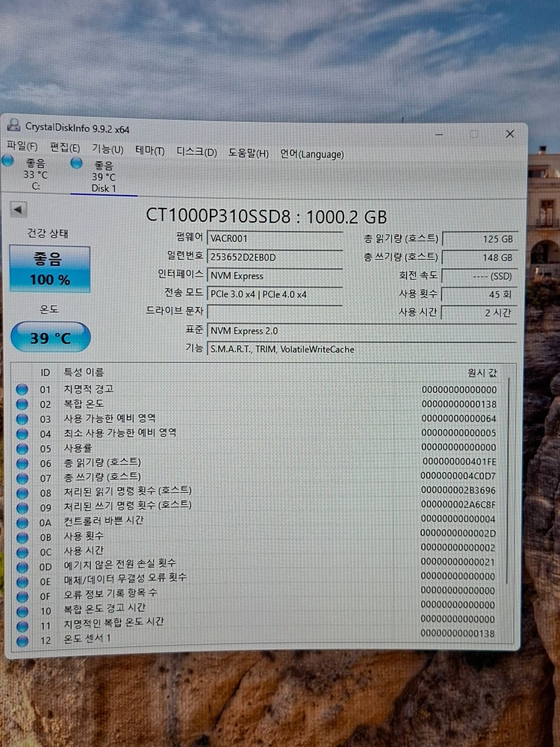560x747 pixels.
Task: Click the 사용 시간 value 2 시간
Action: [479, 312]
